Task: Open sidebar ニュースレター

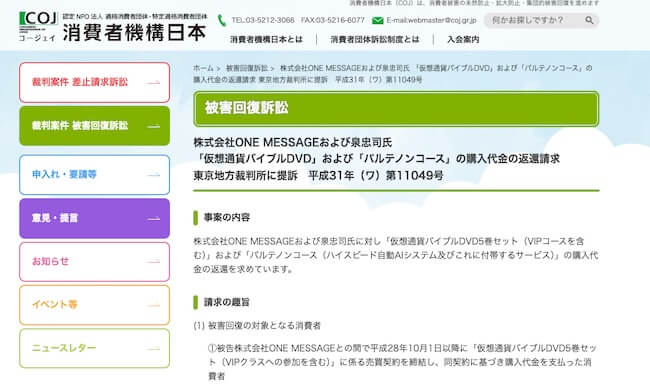Action: point(95,348)
